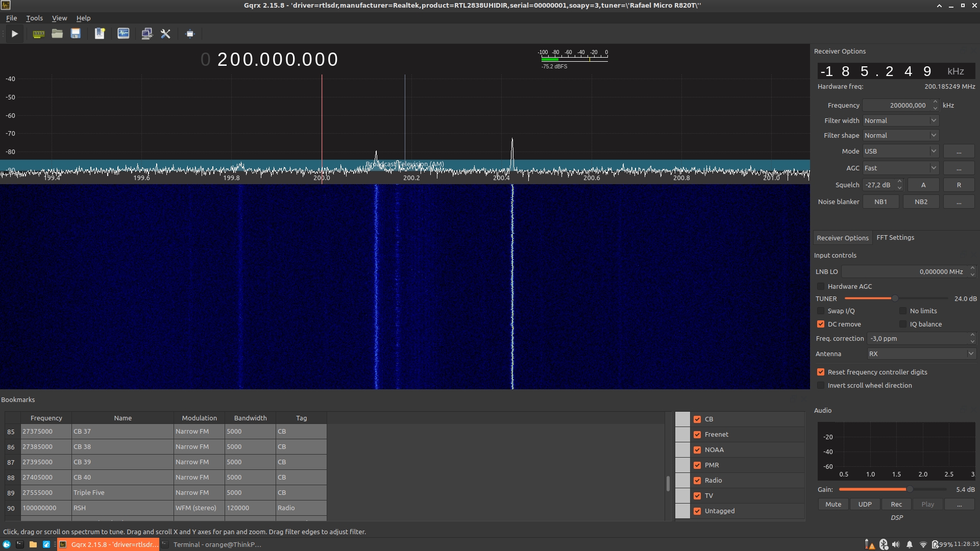Toggle the No limits checkbox
980x551 pixels.
[903, 311]
